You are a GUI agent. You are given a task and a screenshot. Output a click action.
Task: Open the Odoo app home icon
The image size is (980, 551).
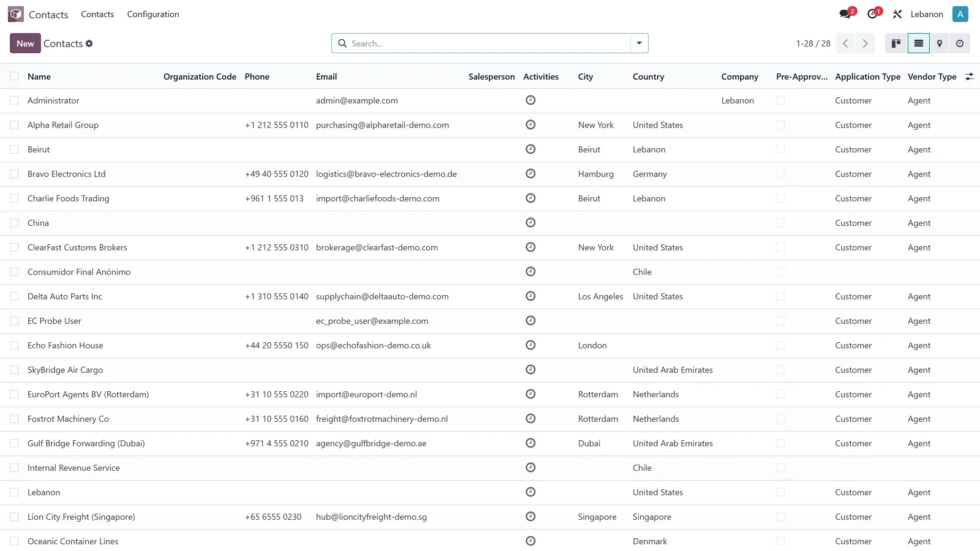coord(16,14)
